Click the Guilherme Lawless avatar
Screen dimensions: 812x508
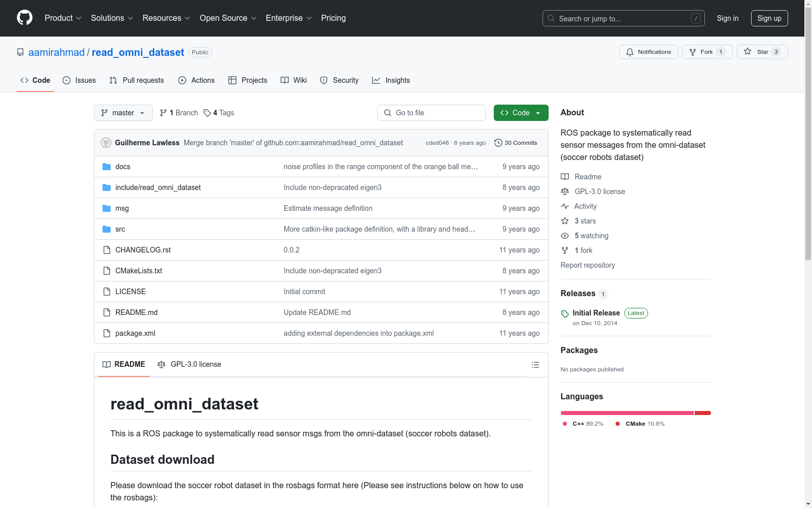point(106,143)
